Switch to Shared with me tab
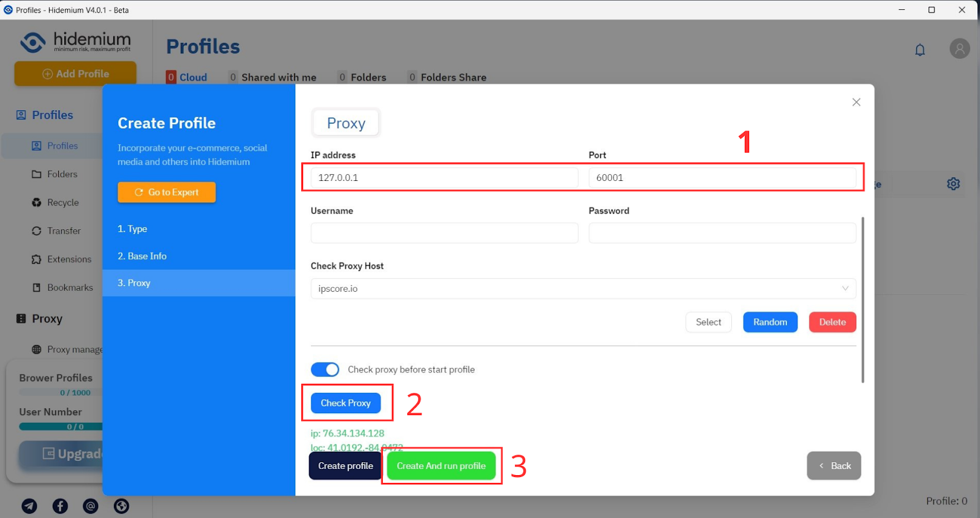 pos(273,77)
